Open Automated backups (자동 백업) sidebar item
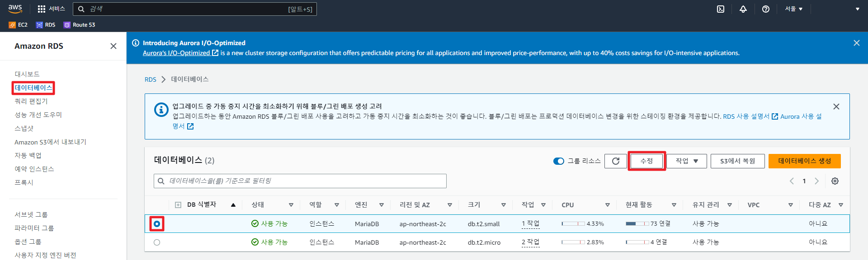Screen dimensions: 868x260 click(28, 155)
